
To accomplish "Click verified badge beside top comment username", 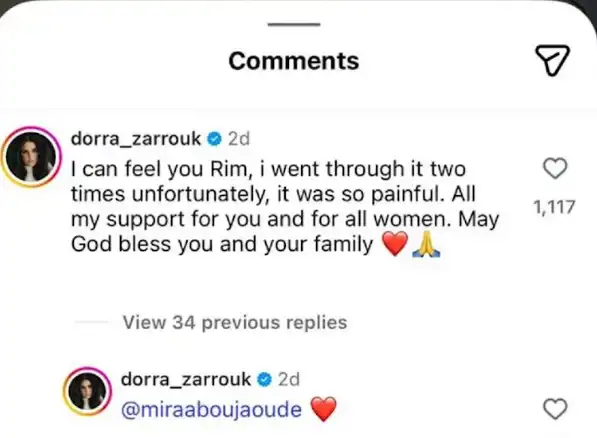I will 214,139.
